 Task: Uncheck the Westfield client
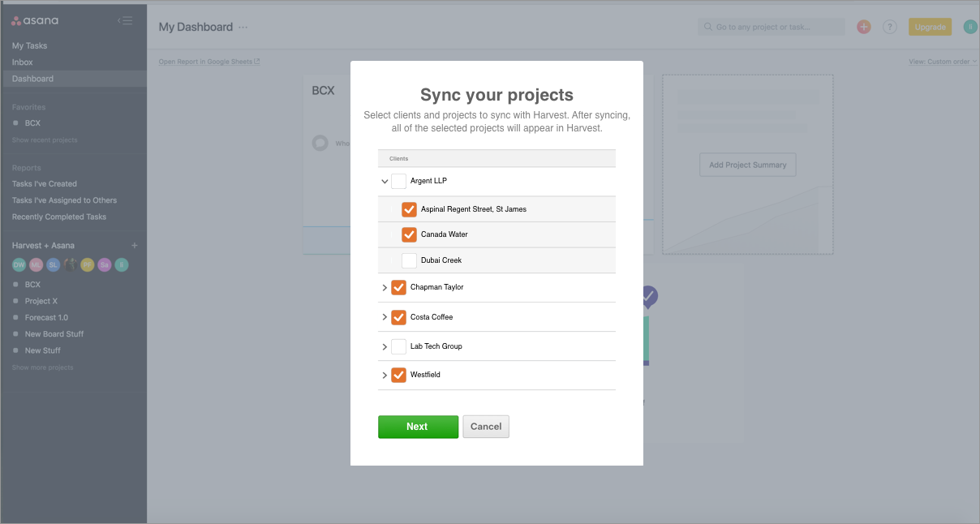point(398,375)
